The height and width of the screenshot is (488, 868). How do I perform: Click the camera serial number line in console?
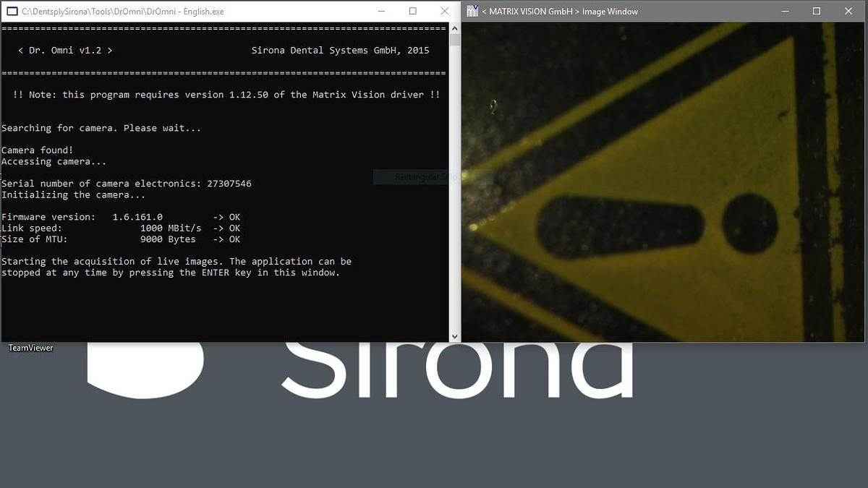point(127,184)
